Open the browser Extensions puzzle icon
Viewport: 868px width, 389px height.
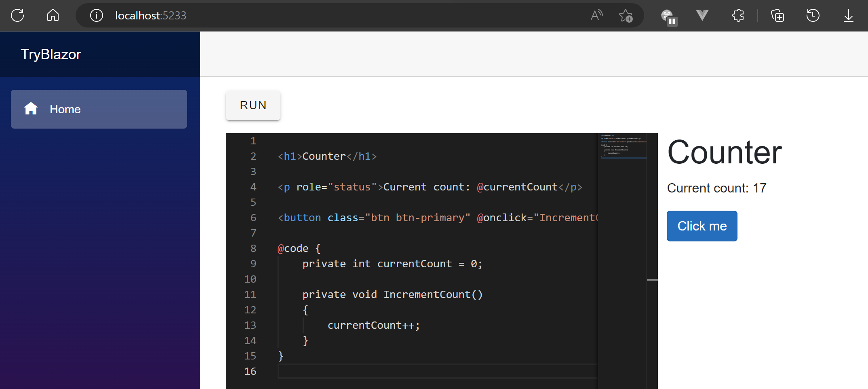[737, 15]
